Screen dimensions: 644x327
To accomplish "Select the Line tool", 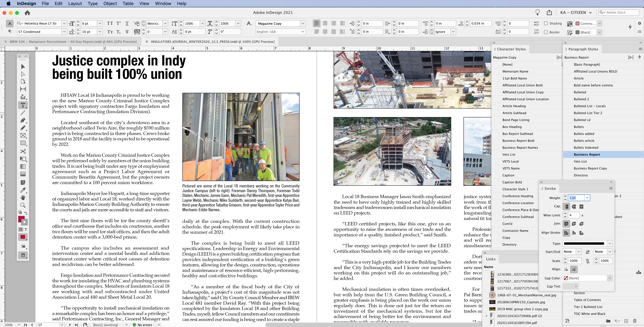I will click(23, 113).
